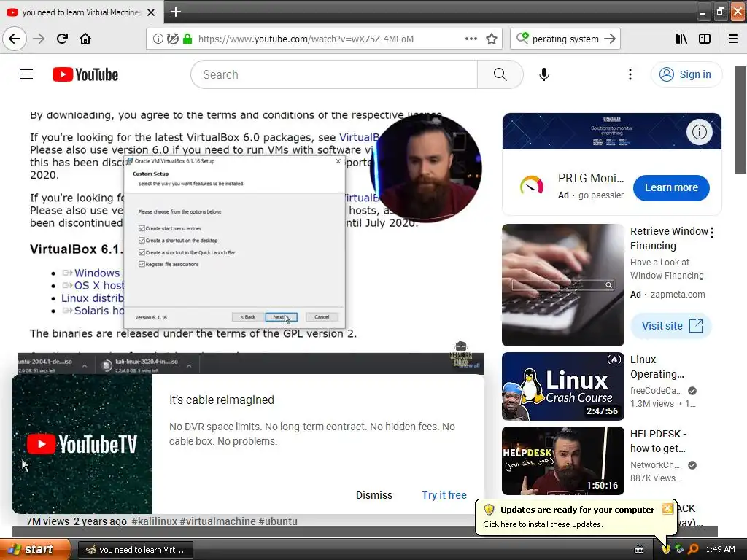747x560 pixels.
Task: Click the YouTube TV promo image
Action: click(x=82, y=444)
